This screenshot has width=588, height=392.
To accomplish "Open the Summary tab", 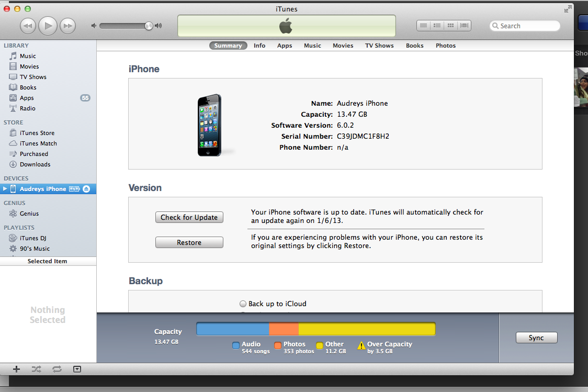I will (x=228, y=46).
